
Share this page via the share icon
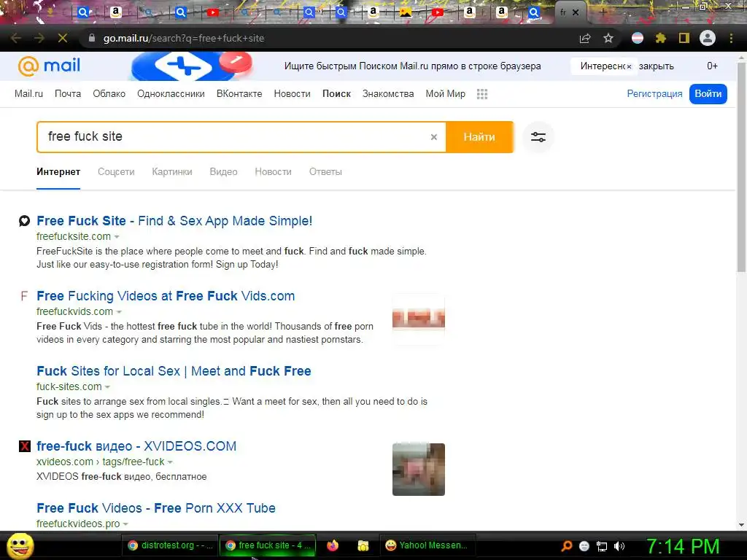pyautogui.click(x=585, y=38)
